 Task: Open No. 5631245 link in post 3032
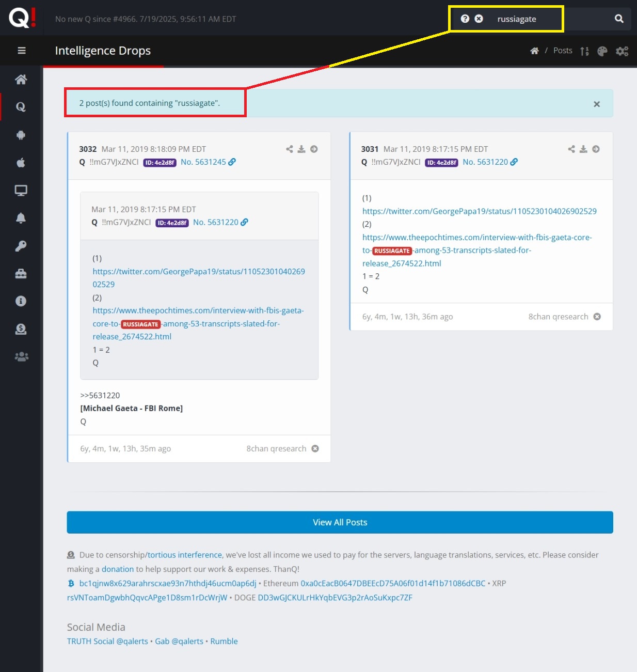[208, 162]
